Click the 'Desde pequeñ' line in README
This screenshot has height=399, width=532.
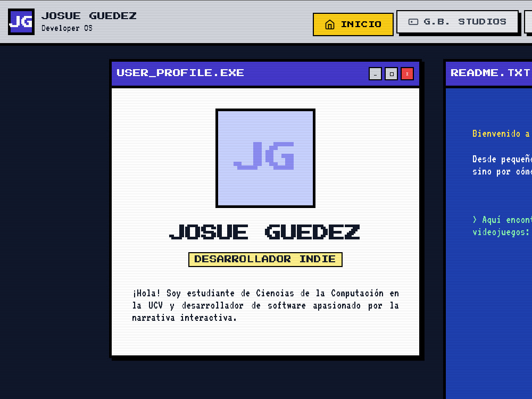click(502, 159)
